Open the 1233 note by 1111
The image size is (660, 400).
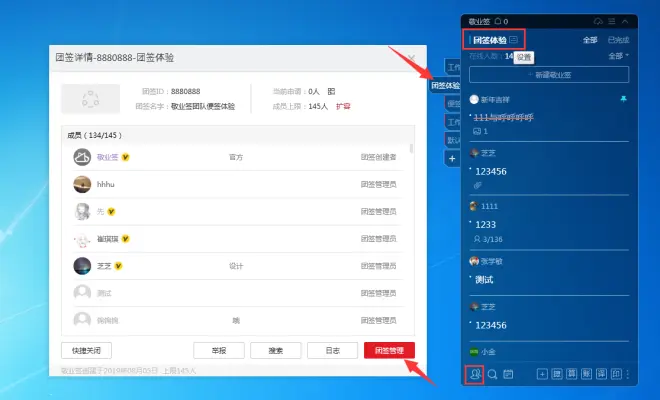[485, 224]
